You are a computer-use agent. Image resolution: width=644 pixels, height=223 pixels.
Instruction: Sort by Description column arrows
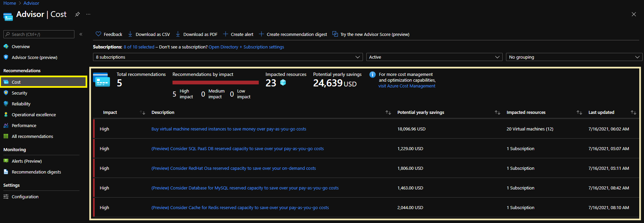(x=388, y=113)
